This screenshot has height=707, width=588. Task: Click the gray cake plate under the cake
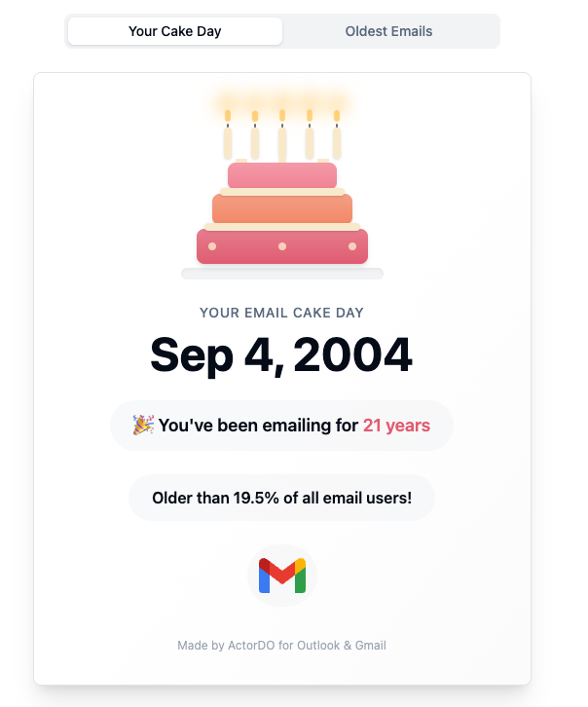pos(282,274)
